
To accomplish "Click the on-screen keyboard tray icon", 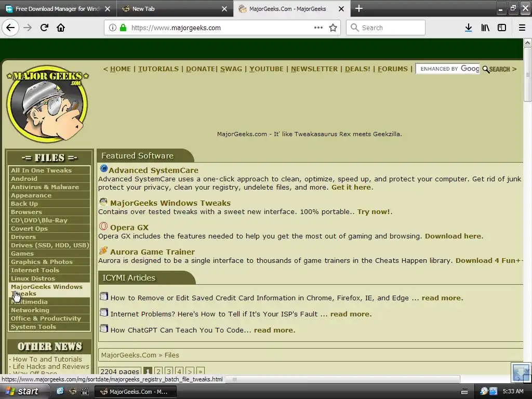I will coord(464,392).
